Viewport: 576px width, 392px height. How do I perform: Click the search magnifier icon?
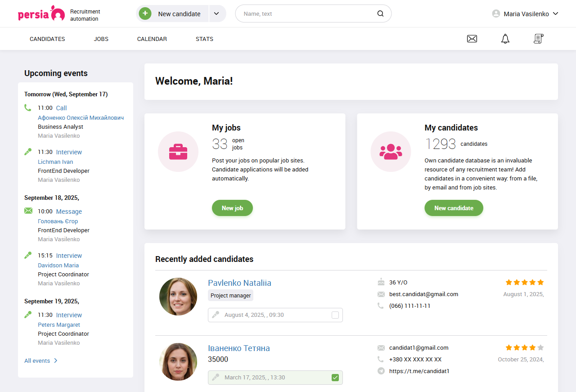click(x=380, y=14)
